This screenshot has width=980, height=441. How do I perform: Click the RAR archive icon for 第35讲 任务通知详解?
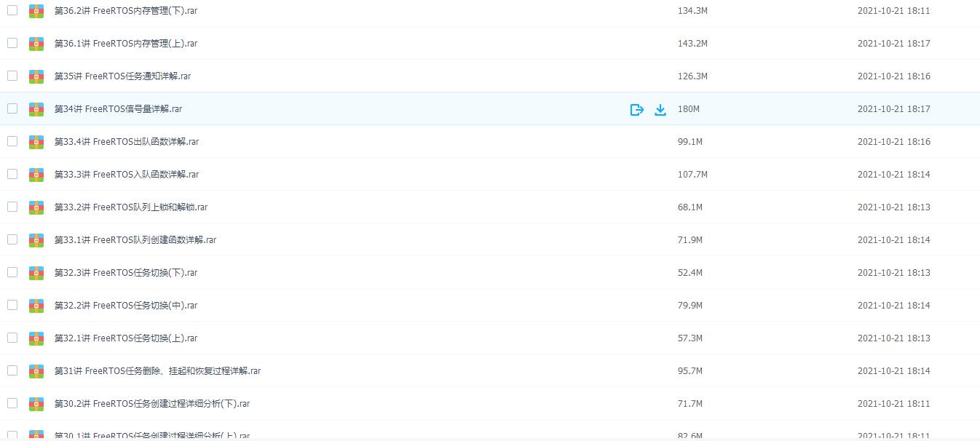point(36,76)
